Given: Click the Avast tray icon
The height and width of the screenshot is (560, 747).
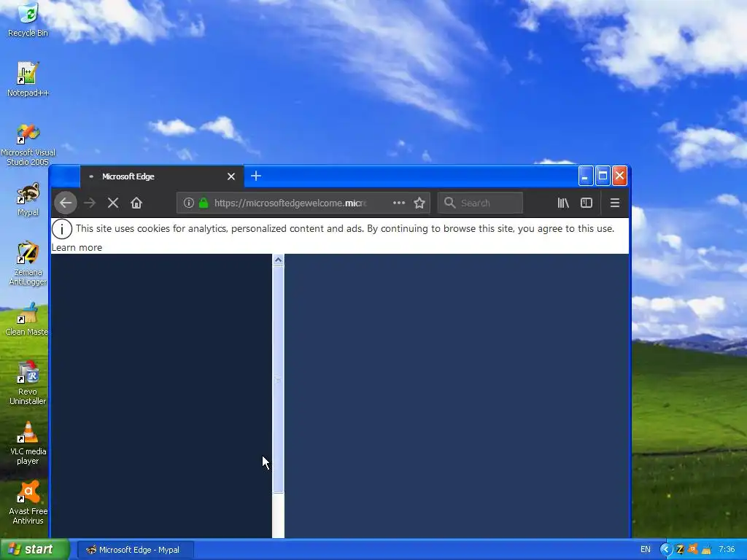Looking at the screenshot, I should tap(693, 549).
